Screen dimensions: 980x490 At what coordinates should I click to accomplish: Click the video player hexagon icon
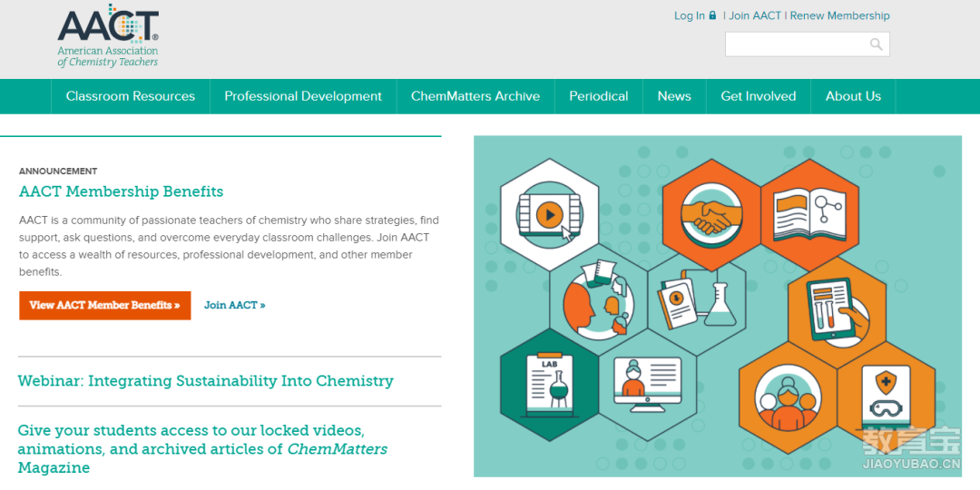549,216
